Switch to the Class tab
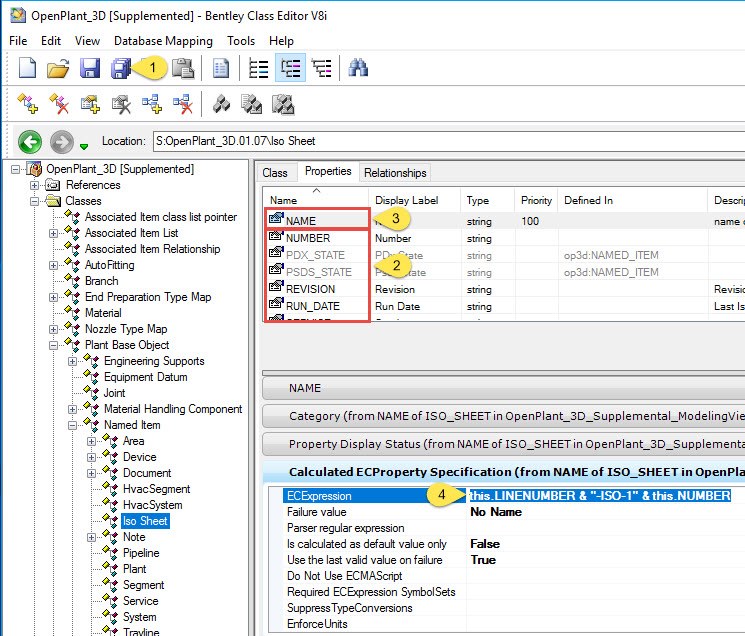Viewport: 745px width, 636px height. tap(275, 173)
